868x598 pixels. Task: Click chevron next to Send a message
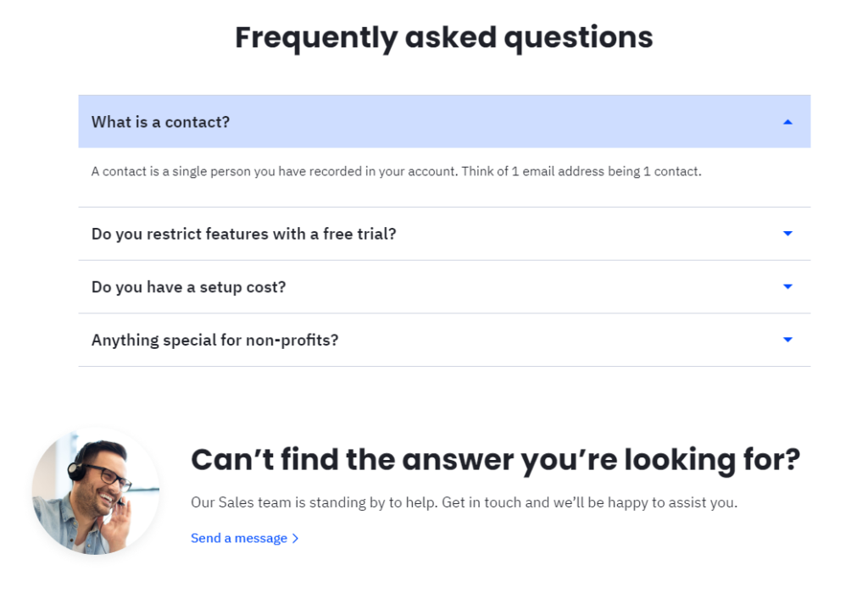295,539
